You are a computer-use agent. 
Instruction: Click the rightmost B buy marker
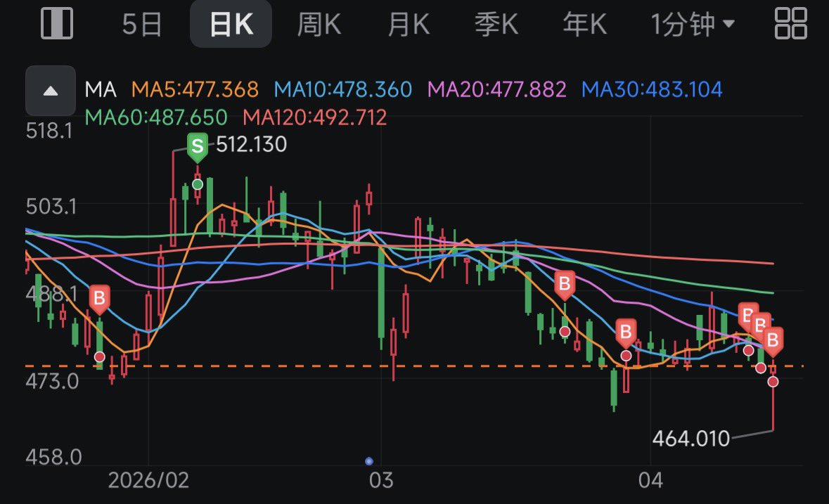click(773, 342)
